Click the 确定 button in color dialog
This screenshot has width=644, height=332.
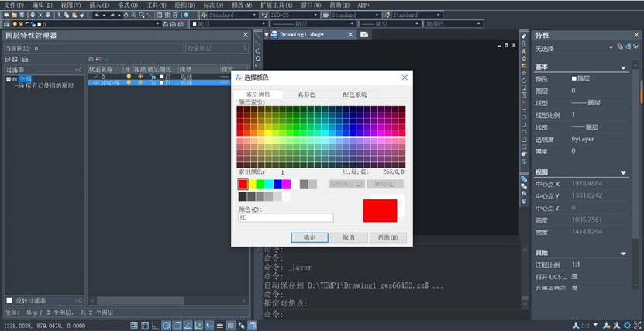pyautogui.click(x=304, y=237)
